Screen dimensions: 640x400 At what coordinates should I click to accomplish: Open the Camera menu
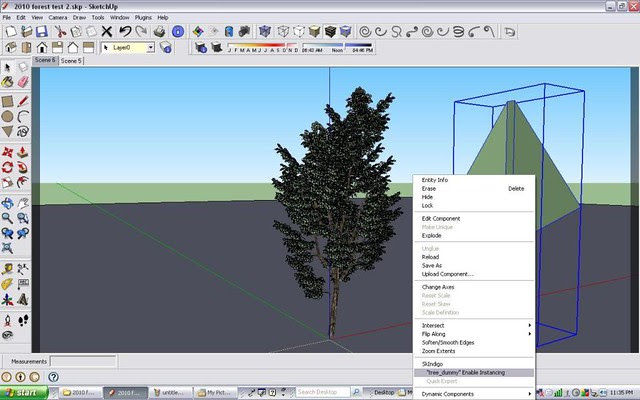(x=58, y=18)
